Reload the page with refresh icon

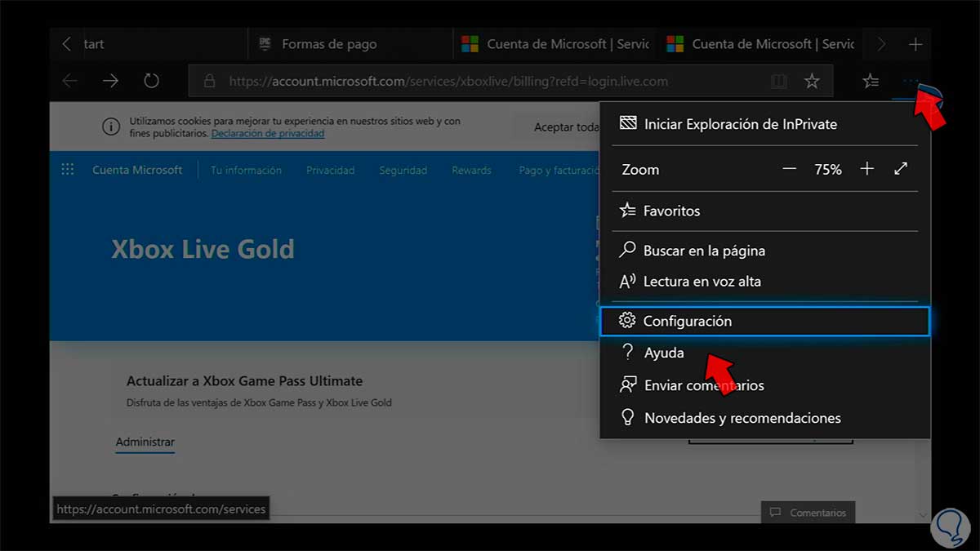click(x=151, y=81)
